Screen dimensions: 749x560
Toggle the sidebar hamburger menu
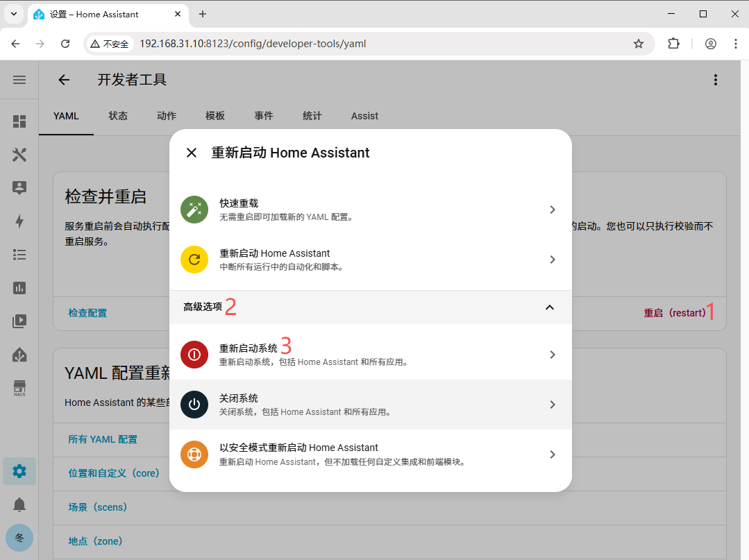19,80
